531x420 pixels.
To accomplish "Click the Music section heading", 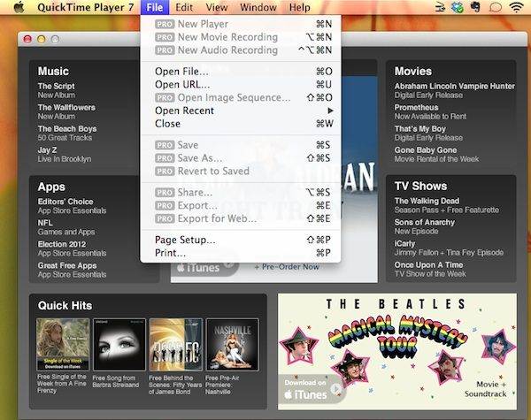I will 53,71.
